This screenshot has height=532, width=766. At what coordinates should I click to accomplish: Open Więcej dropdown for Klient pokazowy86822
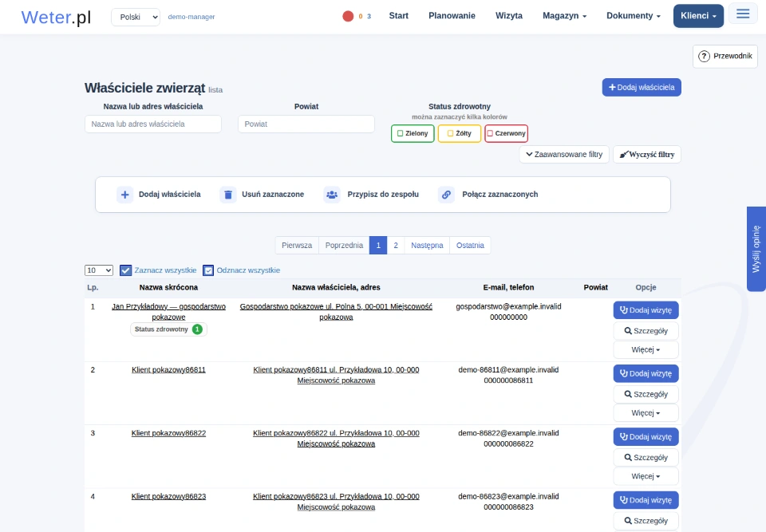(646, 476)
